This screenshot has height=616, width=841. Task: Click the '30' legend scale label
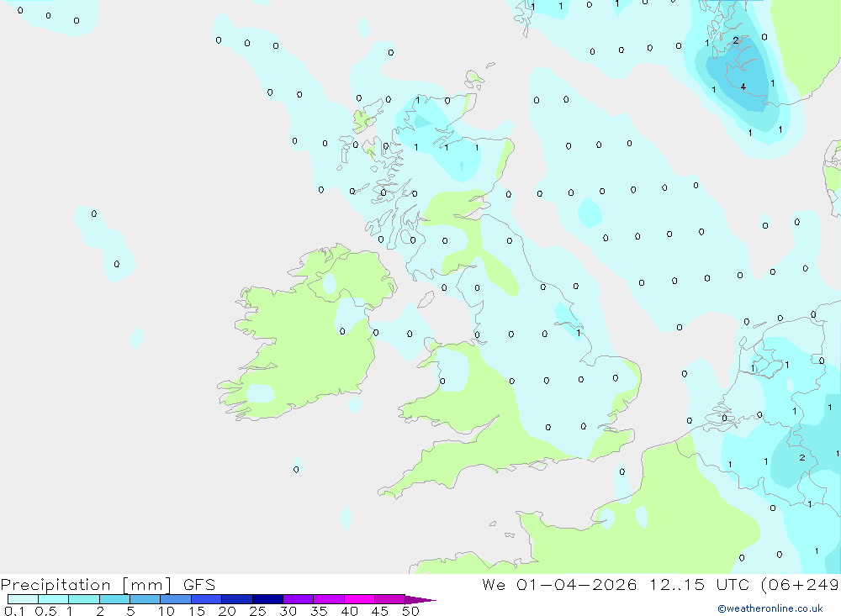tap(288, 611)
